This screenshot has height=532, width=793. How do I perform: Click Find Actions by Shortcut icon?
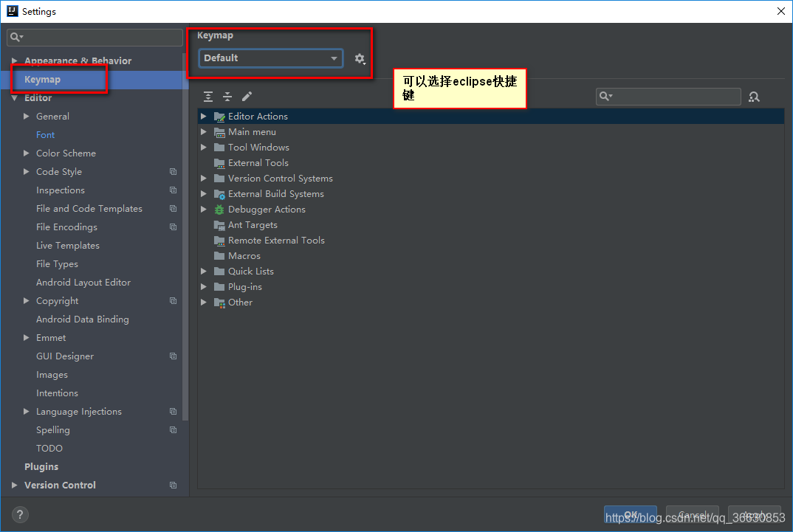pyautogui.click(x=754, y=97)
